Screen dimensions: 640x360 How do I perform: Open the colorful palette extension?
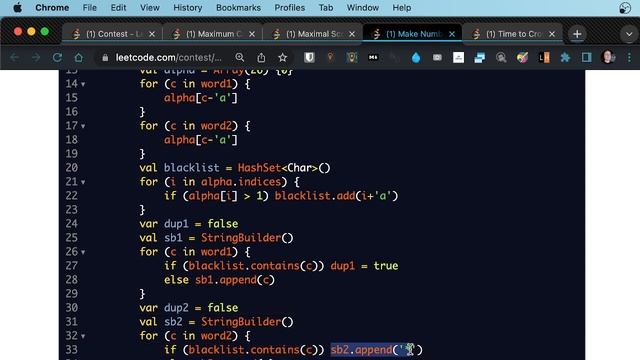pyautogui.click(x=522, y=58)
